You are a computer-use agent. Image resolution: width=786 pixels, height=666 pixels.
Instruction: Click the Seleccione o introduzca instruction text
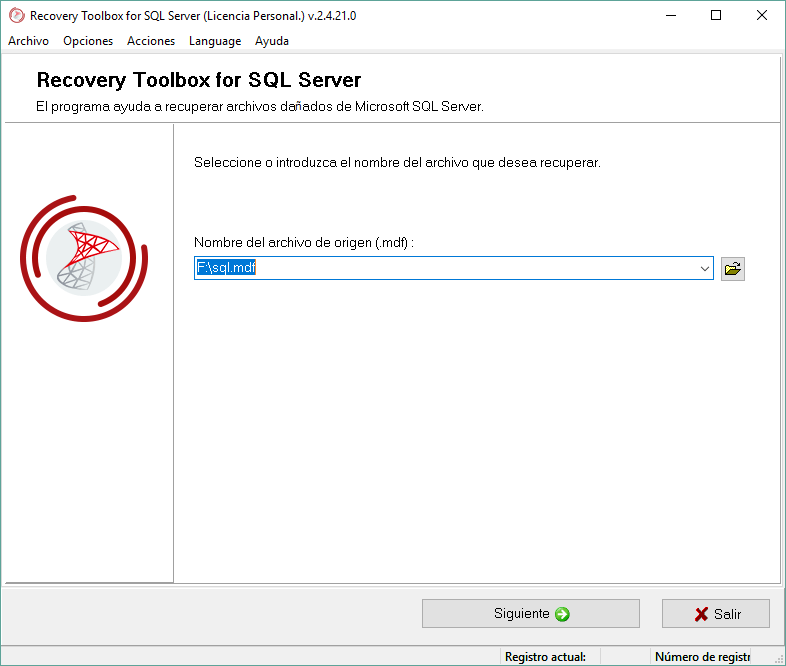click(397, 162)
